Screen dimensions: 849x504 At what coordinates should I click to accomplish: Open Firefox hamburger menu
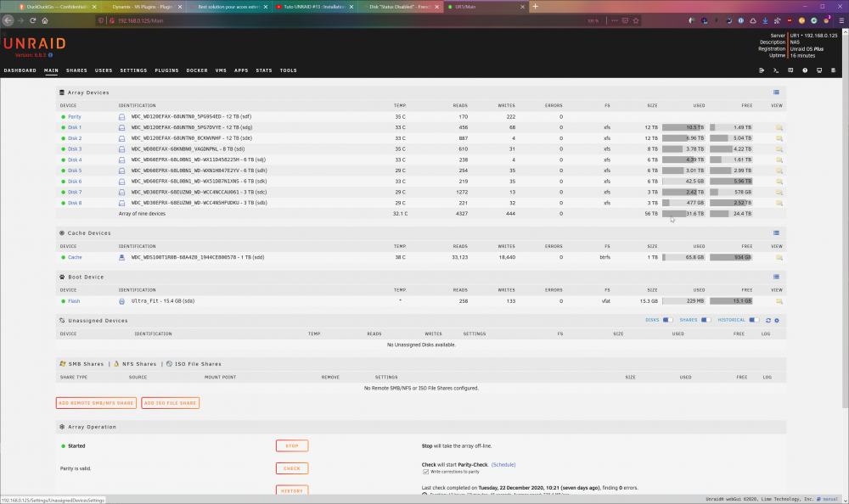pos(841,20)
